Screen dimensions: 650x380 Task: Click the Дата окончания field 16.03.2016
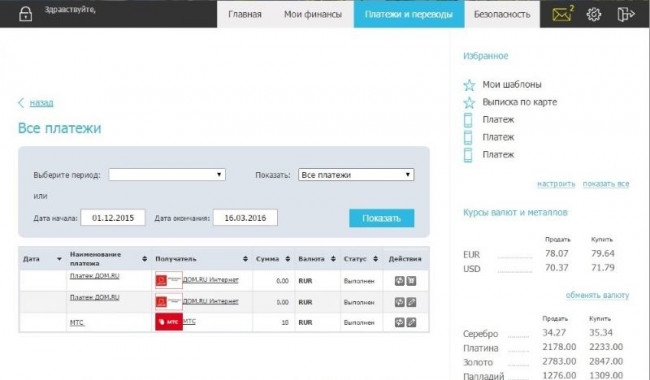[x=245, y=218]
